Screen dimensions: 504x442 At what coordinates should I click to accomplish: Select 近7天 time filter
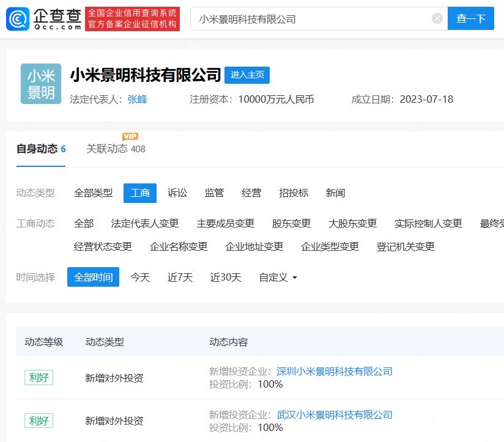tap(180, 277)
